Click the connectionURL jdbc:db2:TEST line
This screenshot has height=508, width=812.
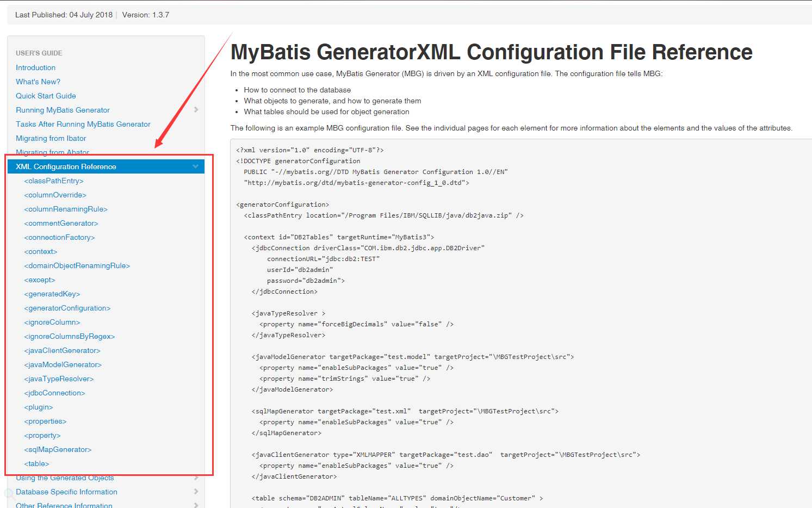(323, 259)
